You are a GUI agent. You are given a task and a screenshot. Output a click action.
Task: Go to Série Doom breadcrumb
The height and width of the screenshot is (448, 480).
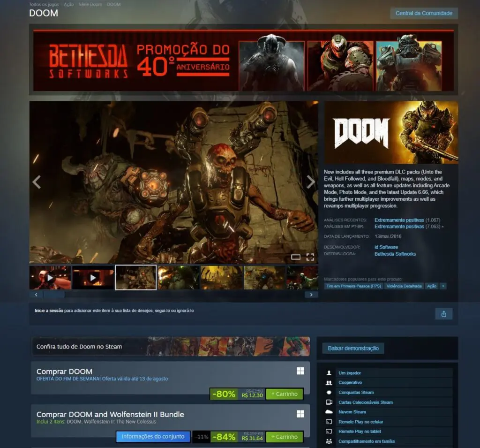click(x=90, y=4)
